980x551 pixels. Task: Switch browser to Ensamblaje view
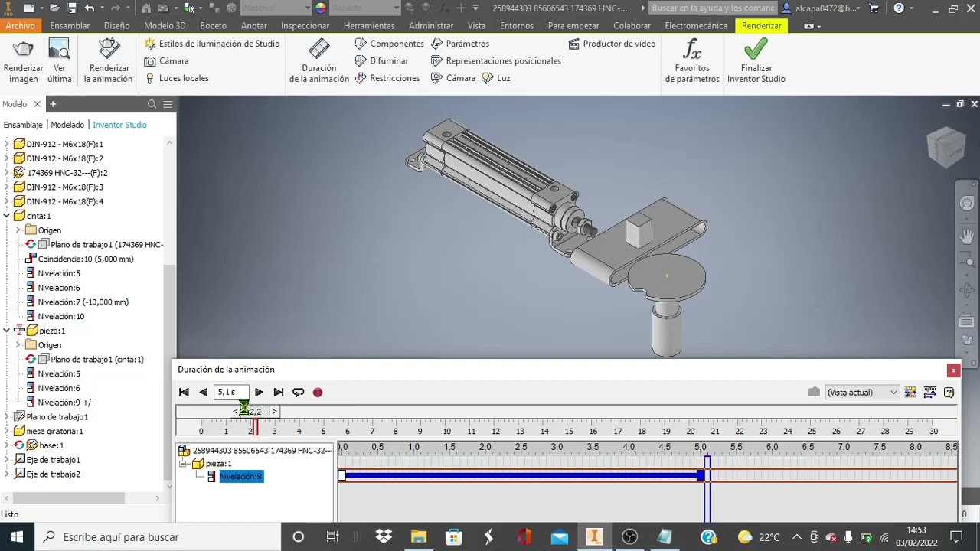point(23,125)
